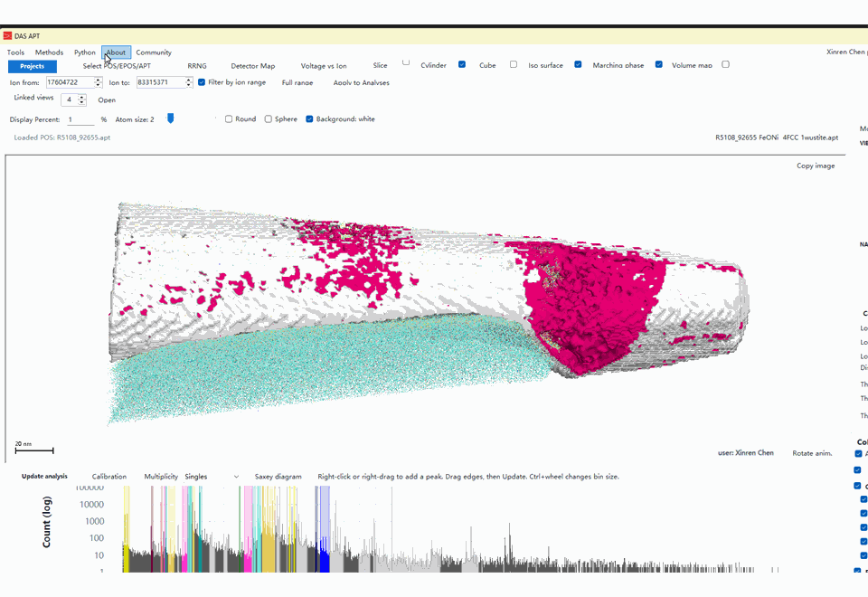Click the Ion to number field

[161, 82]
